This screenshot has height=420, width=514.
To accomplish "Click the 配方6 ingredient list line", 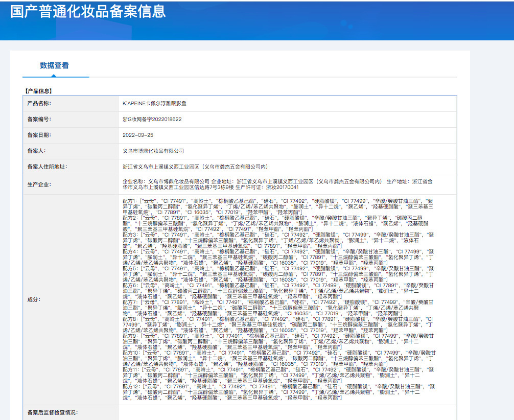I will pos(278,291).
